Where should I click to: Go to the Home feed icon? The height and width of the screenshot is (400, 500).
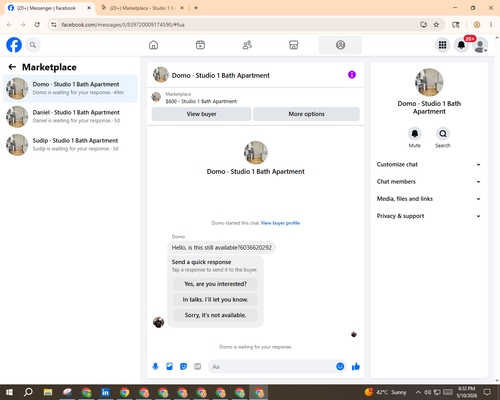tap(153, 45)
